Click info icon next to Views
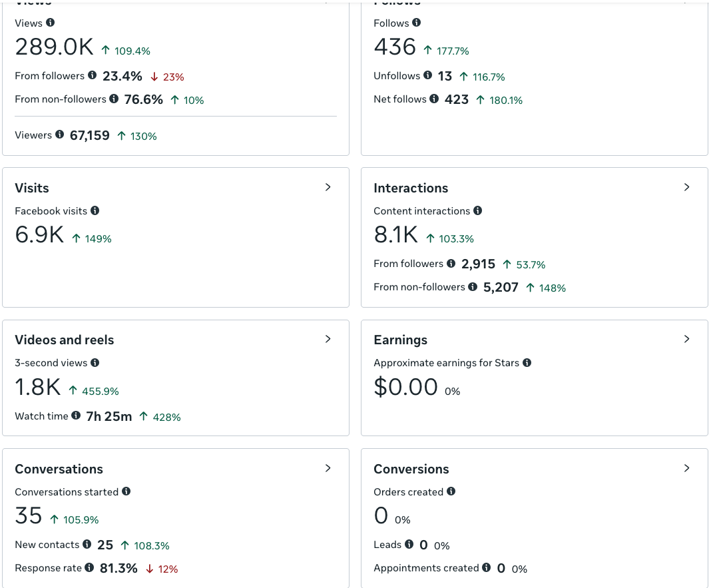 pyautogui.click(x=50, y=22)
